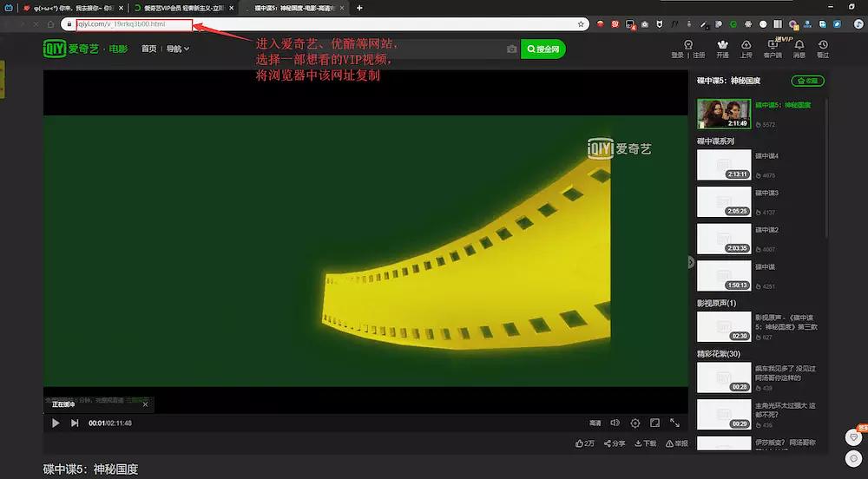Close the 爱奇艺VIP会员 tab

(232, 9)
